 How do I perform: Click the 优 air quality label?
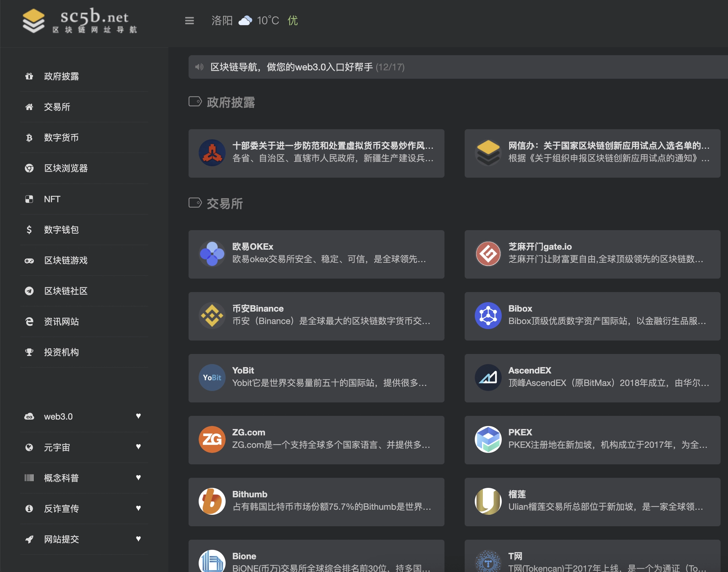tap(293, 21)
